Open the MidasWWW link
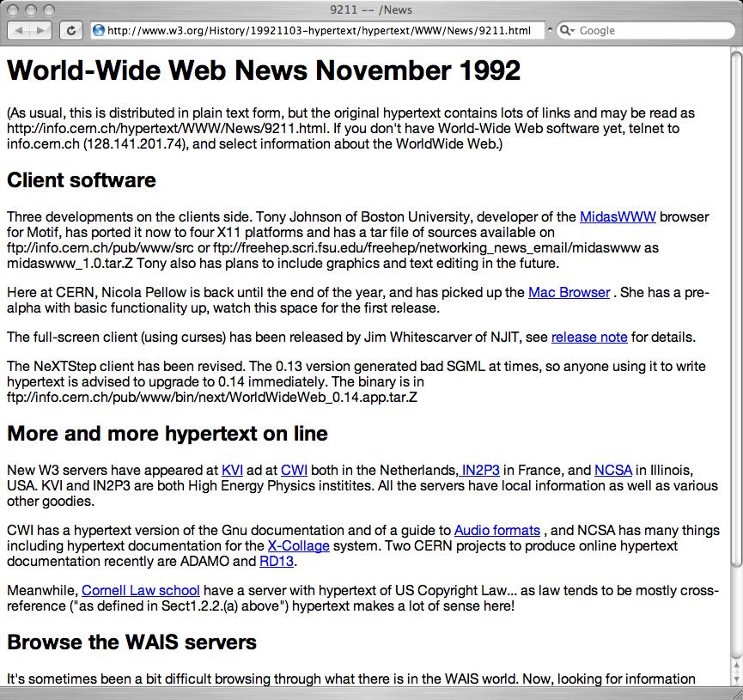The height and width of the screenshot is (700, 743). tap(618, 217)
